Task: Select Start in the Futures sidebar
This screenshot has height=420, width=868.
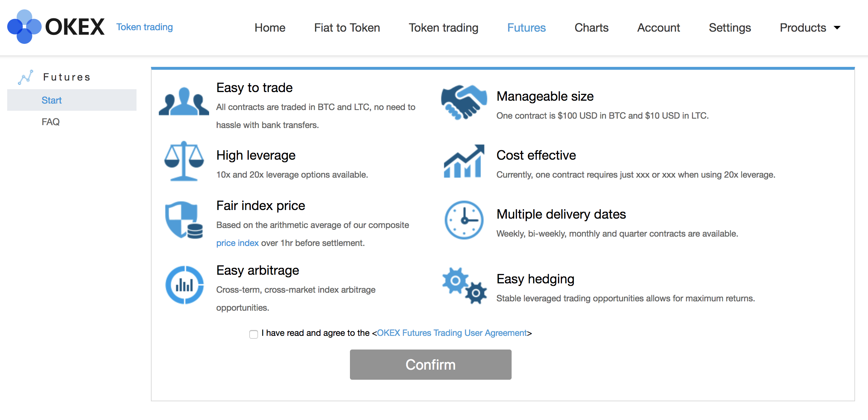Action: coord(72,100)
